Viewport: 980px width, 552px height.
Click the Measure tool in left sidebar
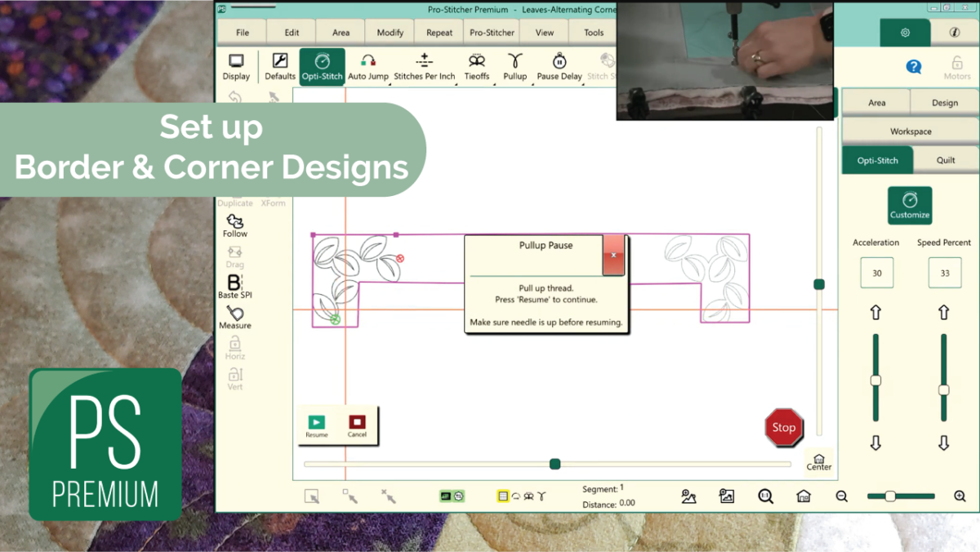coord(234,318)
